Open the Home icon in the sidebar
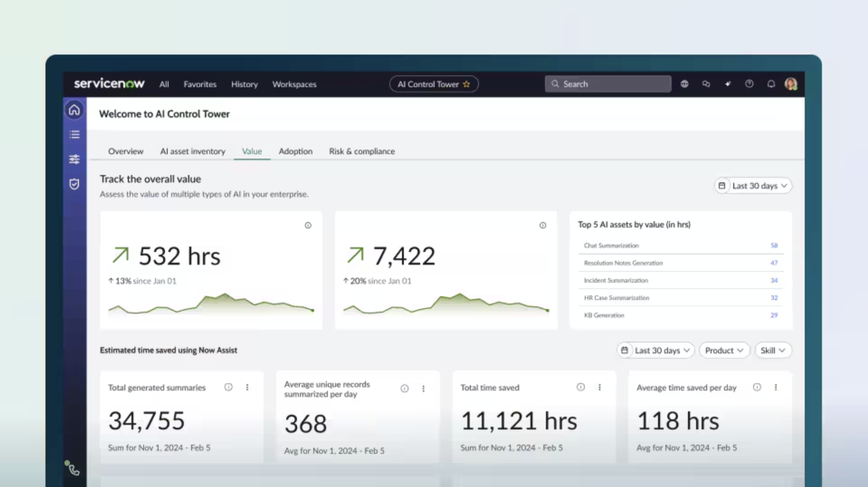868x487 pixels. click(x=74, y=110)
